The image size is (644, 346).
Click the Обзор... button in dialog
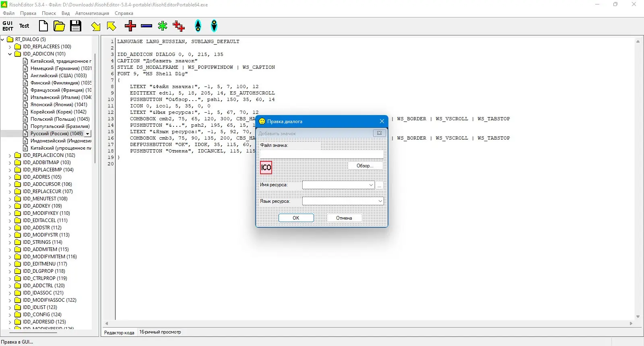pos(365,166)
